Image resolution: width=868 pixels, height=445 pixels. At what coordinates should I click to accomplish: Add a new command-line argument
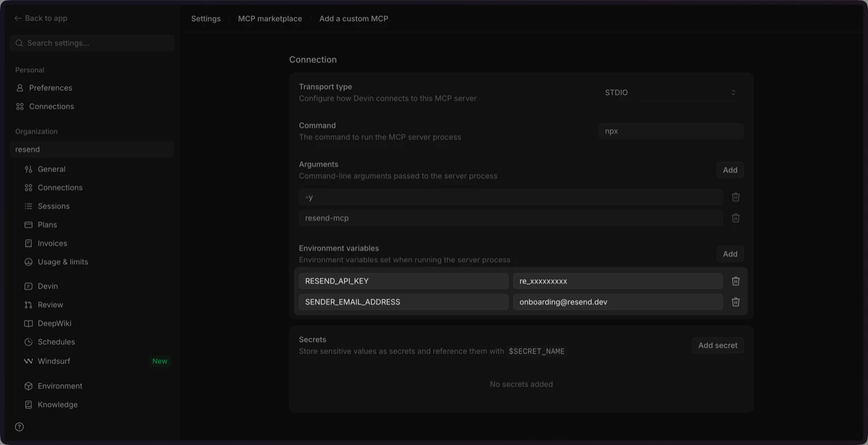730,170
